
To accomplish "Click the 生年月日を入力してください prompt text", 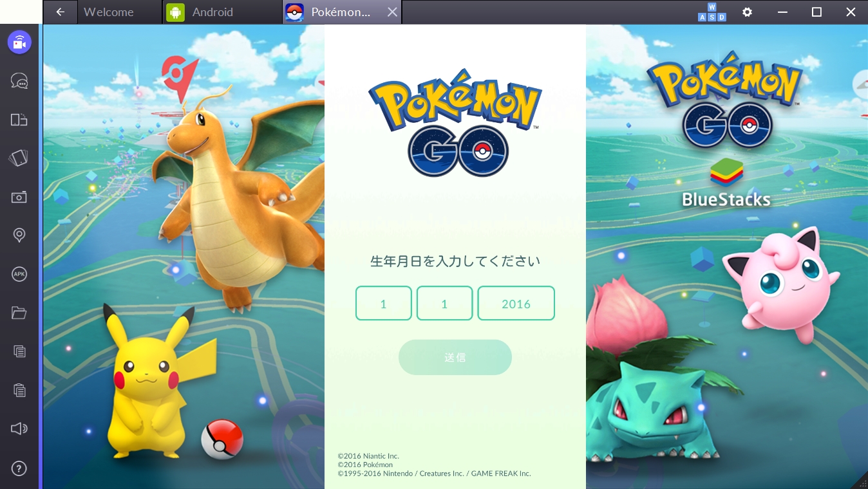I will point(455,261).
